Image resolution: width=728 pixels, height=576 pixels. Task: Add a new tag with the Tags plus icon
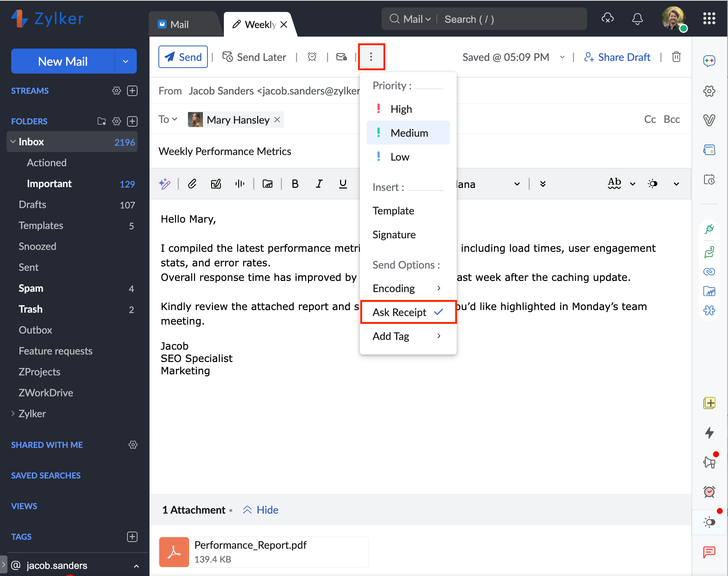132,537
